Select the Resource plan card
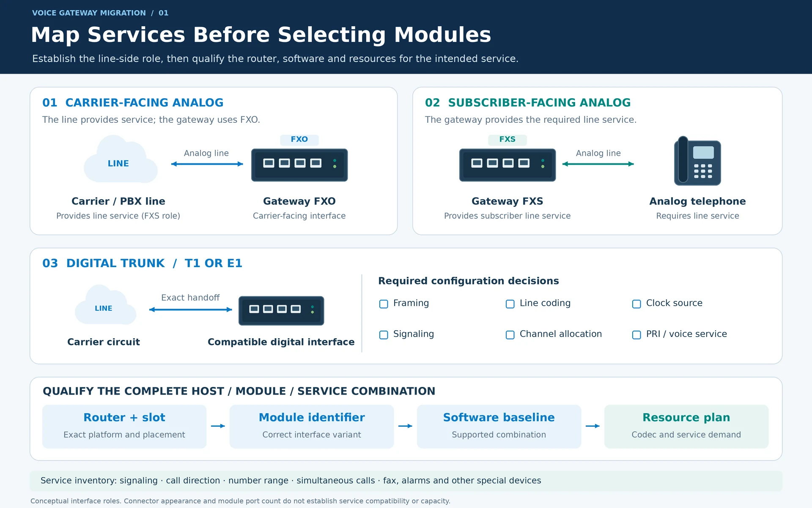This screenshot has width=812, height=508. point(686,426)
